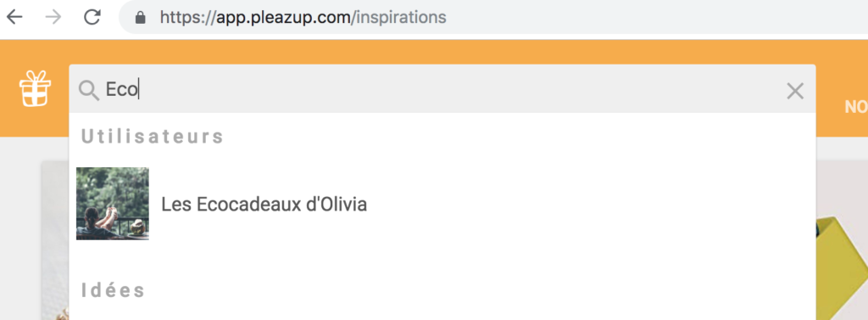Click the "Utilisateurs" section heading
The height and width of the screenshot is (320, 868).
[x=153, y=137]
